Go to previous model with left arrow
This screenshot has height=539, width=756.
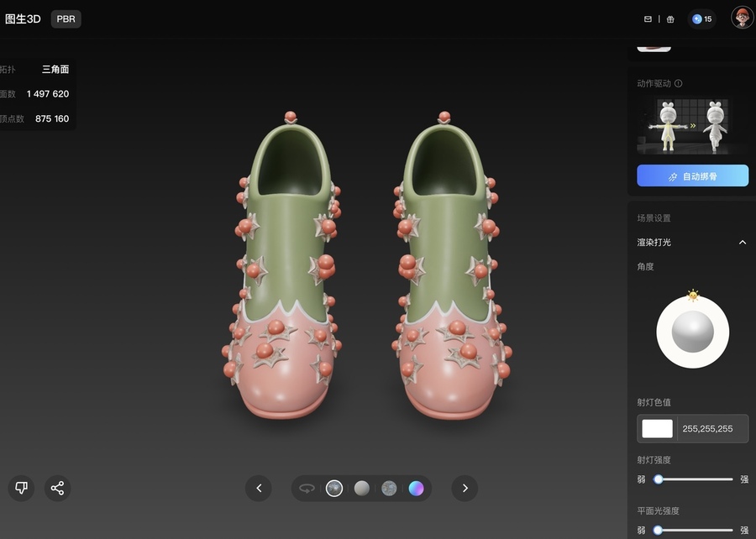pos(259,488)
